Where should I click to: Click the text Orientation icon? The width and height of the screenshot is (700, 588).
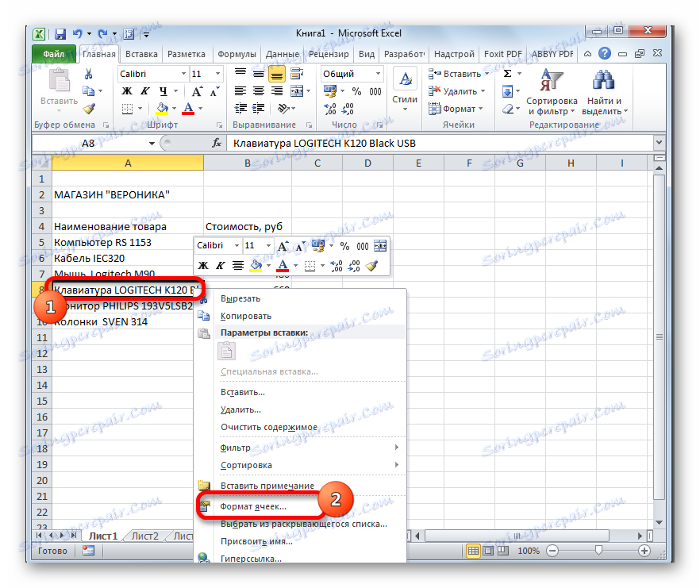(283, 109)
